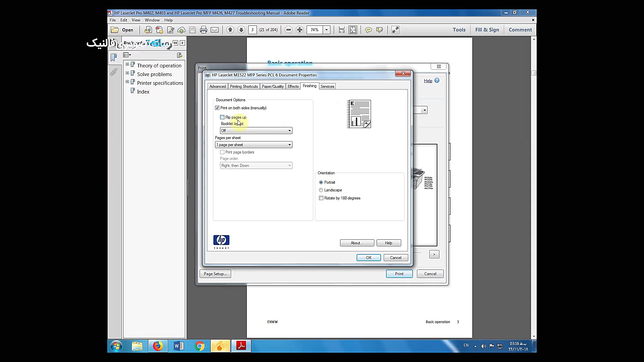Click the zoom in plus icon
This screenshot has width=644, height=362.
(x=300, y=30)
